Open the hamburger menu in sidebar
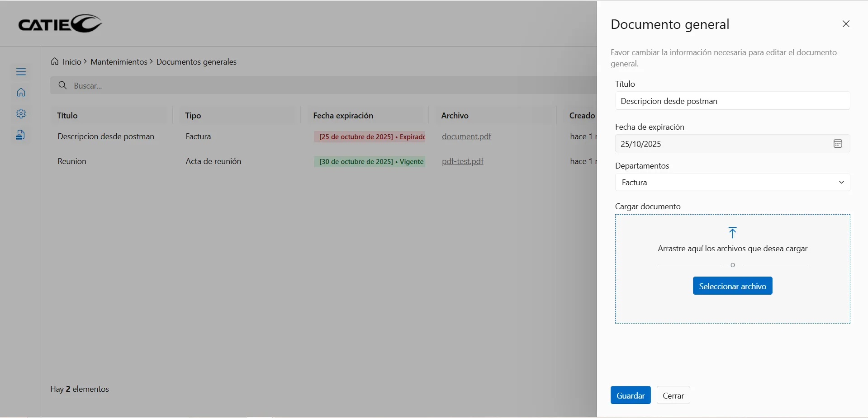Image resolution: width=868 pixels, height=418 pixels. 21,72
